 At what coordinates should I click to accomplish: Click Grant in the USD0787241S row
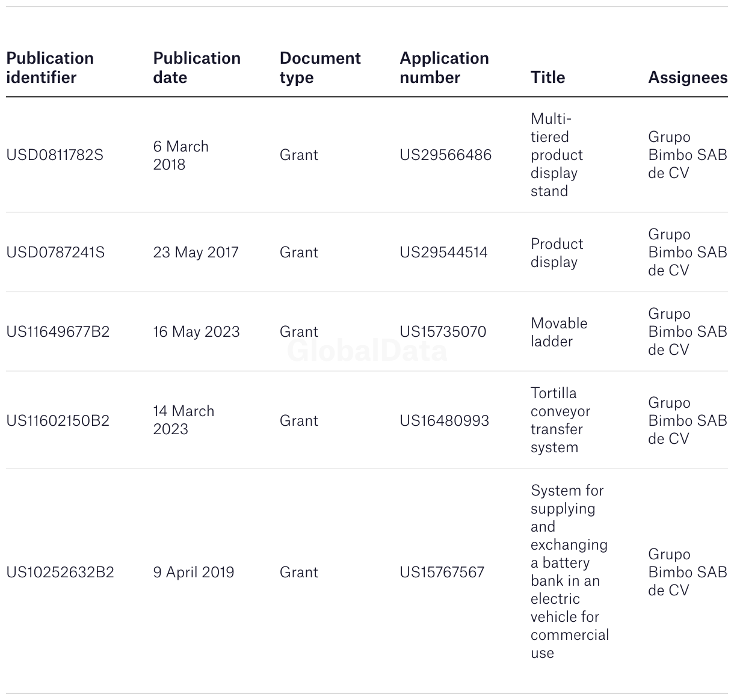[x=298, y=252]
